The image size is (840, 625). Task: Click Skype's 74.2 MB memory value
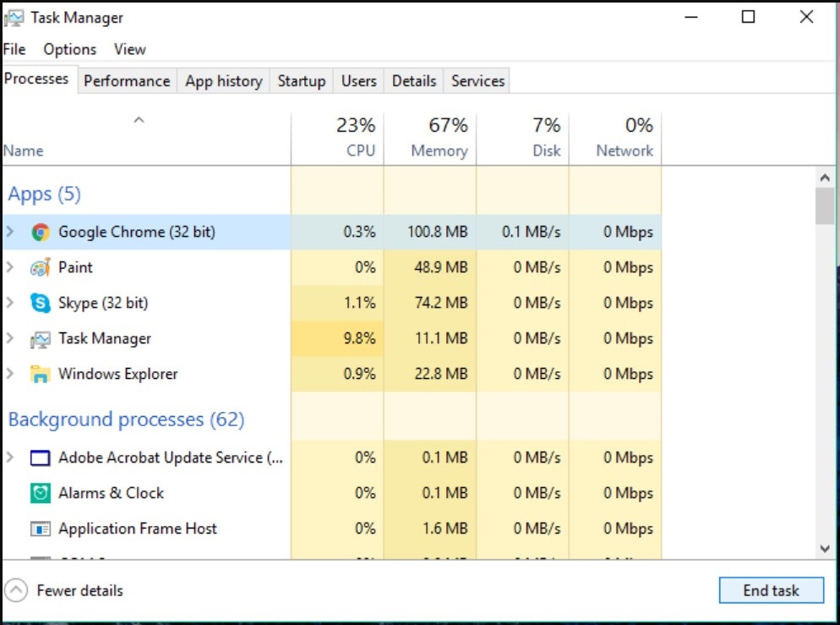click(x=441, y=303)
